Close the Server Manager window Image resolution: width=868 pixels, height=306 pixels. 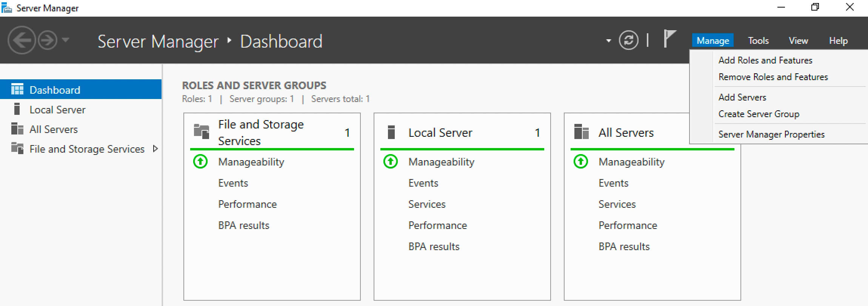[850, 7]
